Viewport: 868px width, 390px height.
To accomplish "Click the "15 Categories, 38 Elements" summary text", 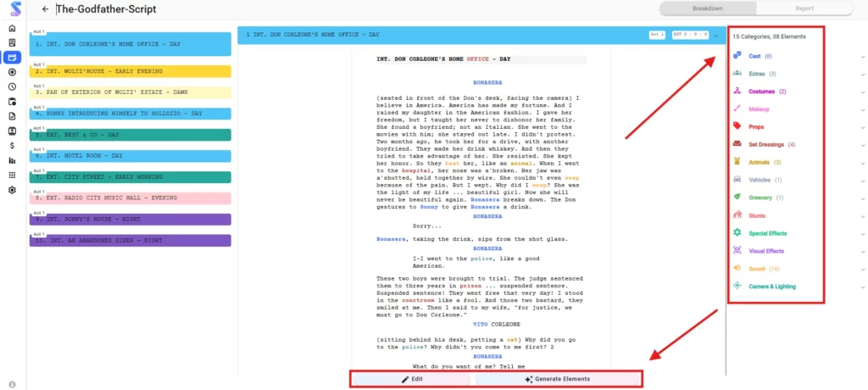I will pos(769,36).
